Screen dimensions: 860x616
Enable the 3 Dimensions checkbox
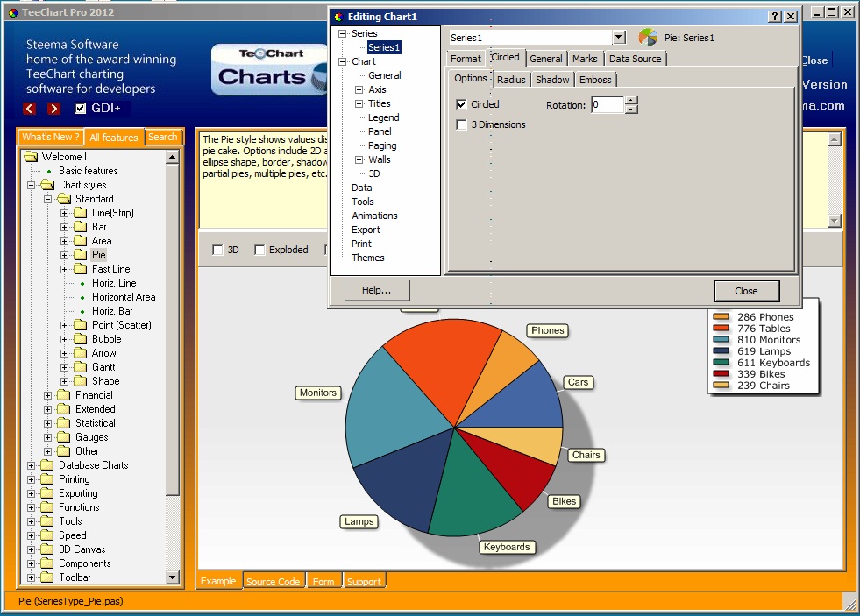pos(461,125)
